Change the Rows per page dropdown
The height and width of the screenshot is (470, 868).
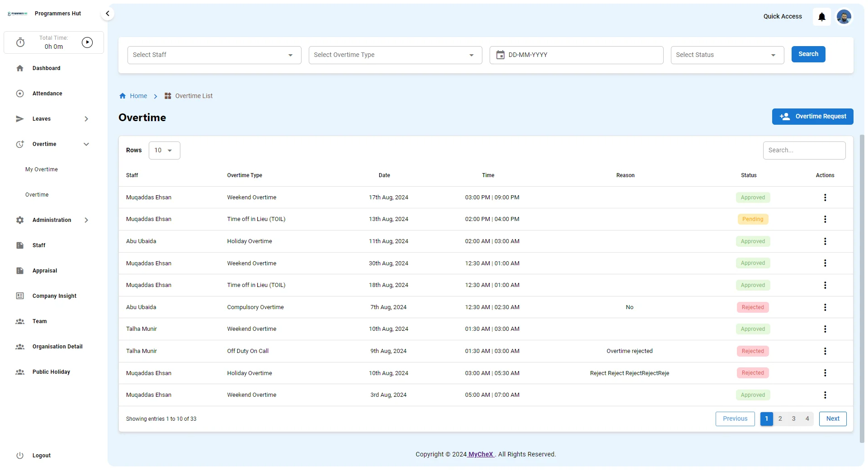pyautogui.click(x=164, y=150)
